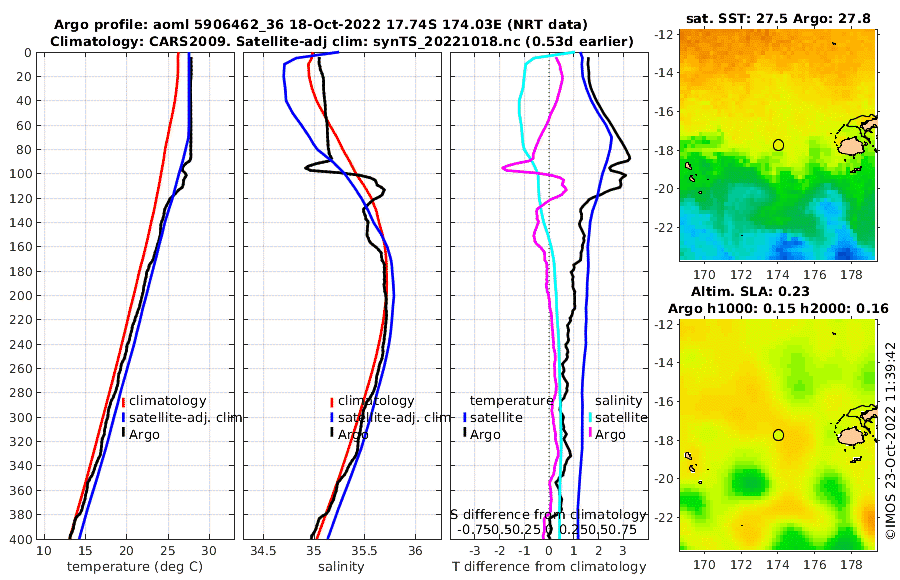Click the 'temperature (deg C)' axis label
The image size is (900, 580).
135,567
